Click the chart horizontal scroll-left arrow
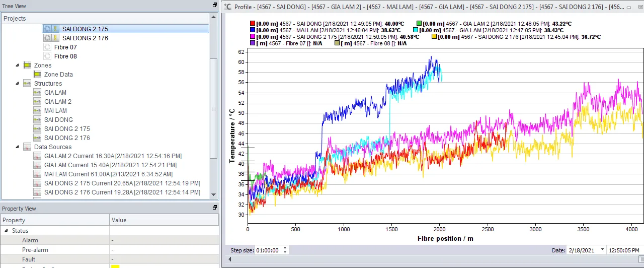 [230, 259]
